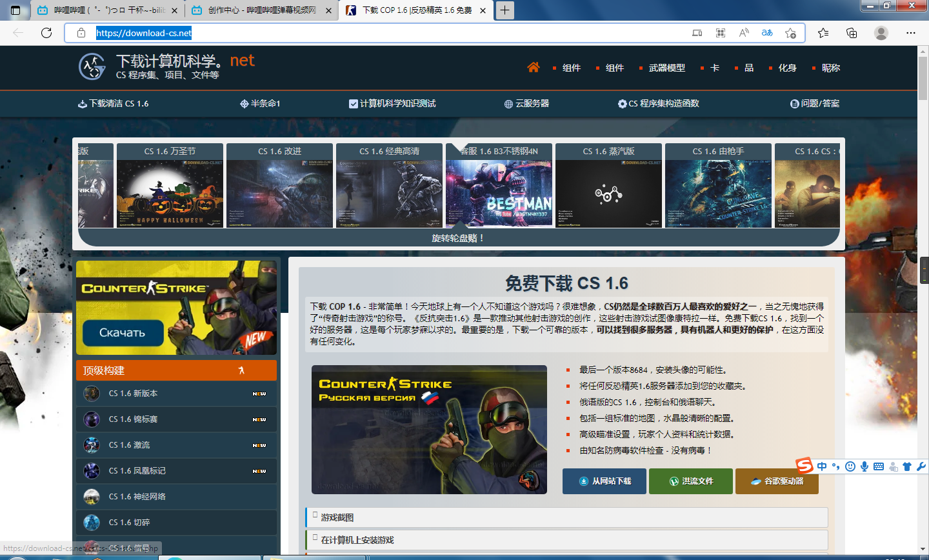Add this page to favorites with star icon
Image resolution: width=929 pixels, height=560 pixels.
pos(790,33)
